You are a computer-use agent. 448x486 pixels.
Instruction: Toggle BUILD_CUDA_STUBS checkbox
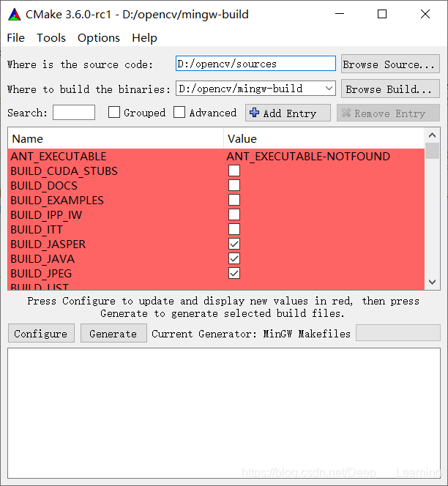pyautogui.click(x=234, y=171)
